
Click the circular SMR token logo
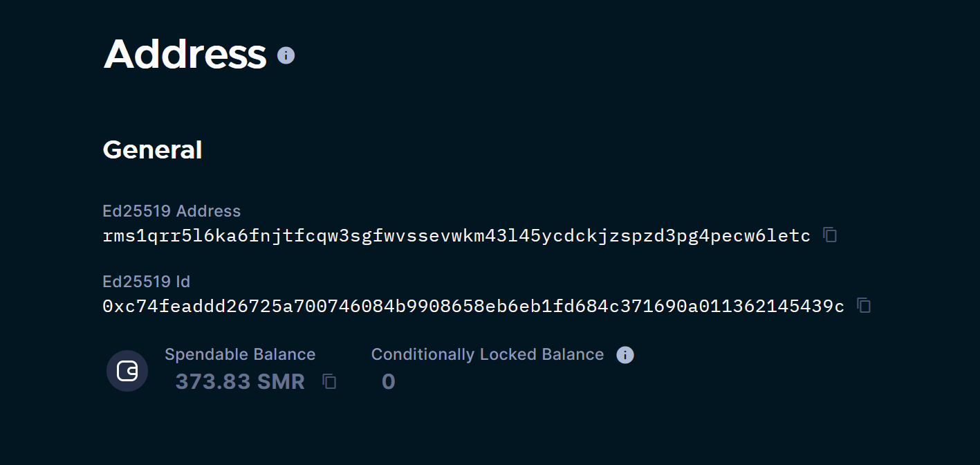pos(127,371)
